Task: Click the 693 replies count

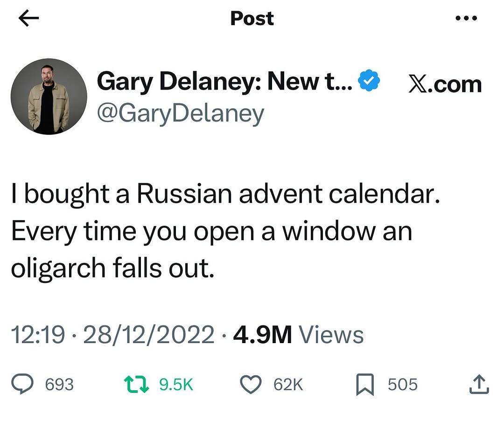Action: (59, 385)
